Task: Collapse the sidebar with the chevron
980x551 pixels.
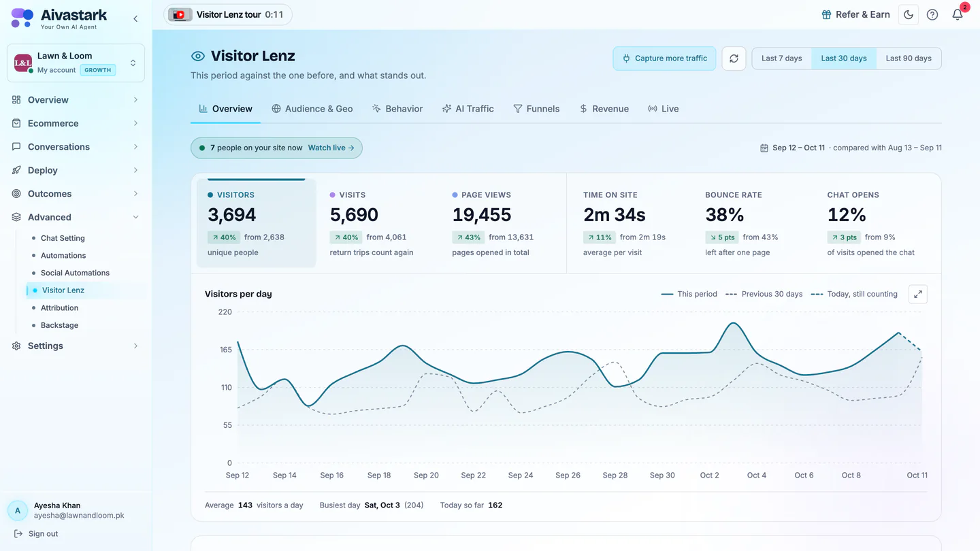Action: click(135, 19)
